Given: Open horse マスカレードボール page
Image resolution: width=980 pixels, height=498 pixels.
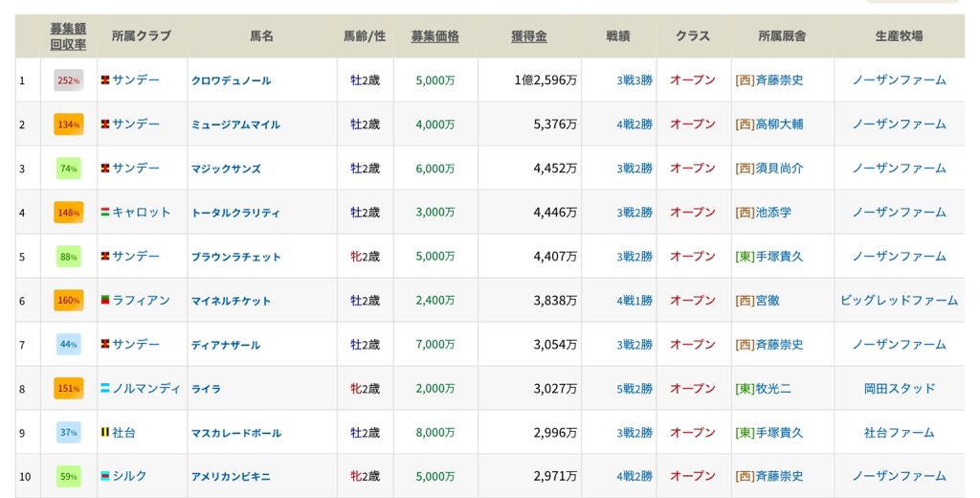Looking at the screenshot, I should click(235, 433).
